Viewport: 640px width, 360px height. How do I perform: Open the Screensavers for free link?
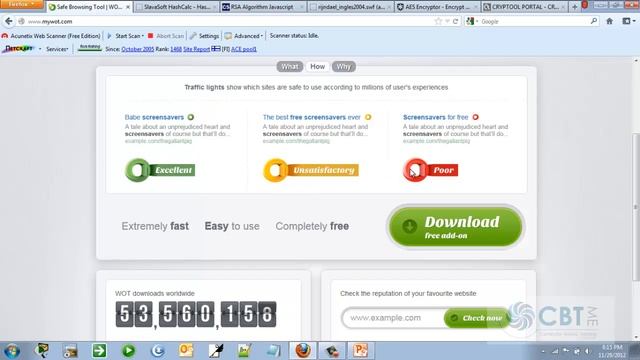[436, 117]
